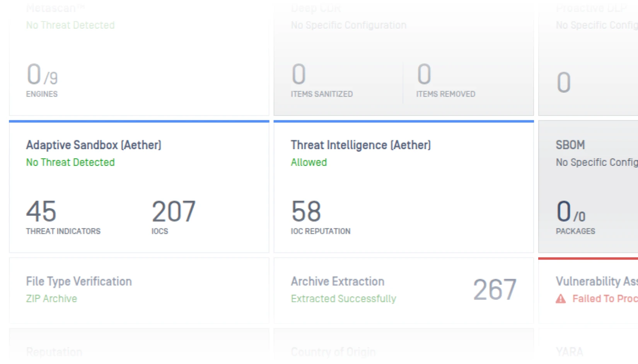Open the SBOM card heading
The width and height of the screenshot is (638, 364).
(x=570, y=145)
